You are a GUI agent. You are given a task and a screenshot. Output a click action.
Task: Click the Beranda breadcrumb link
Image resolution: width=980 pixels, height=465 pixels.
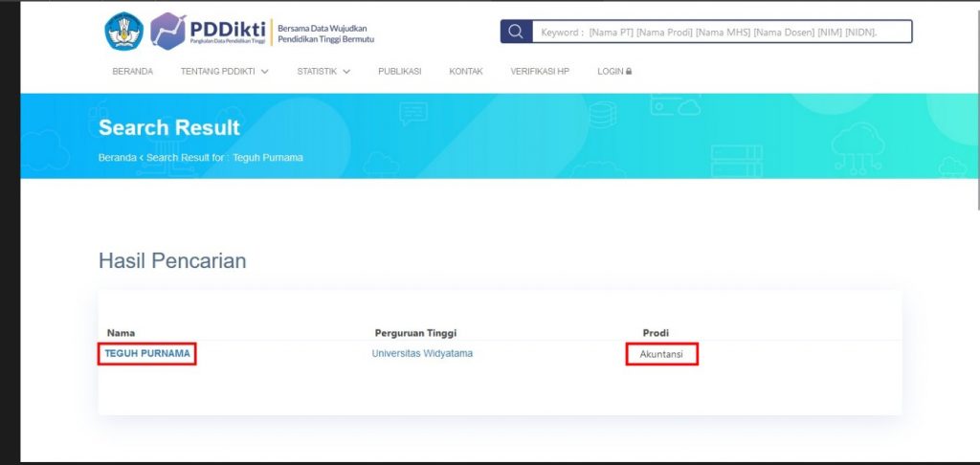pos(117,158)
